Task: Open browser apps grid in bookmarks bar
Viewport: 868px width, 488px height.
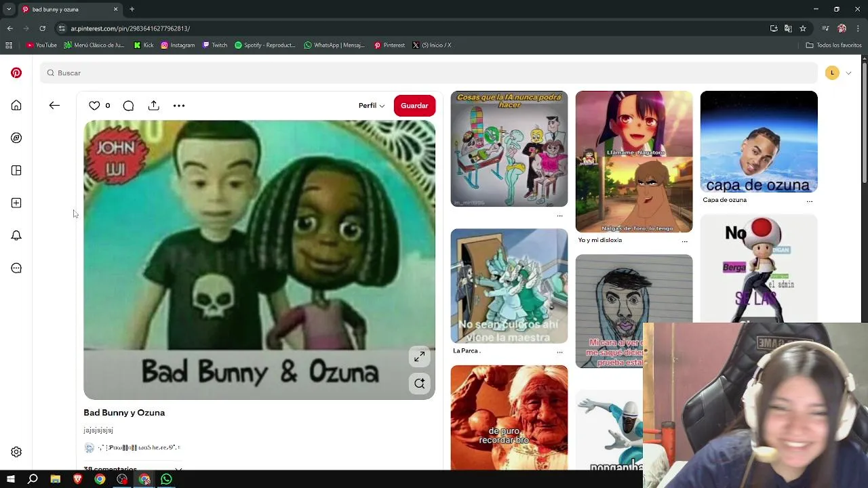Action: point(9,45)
